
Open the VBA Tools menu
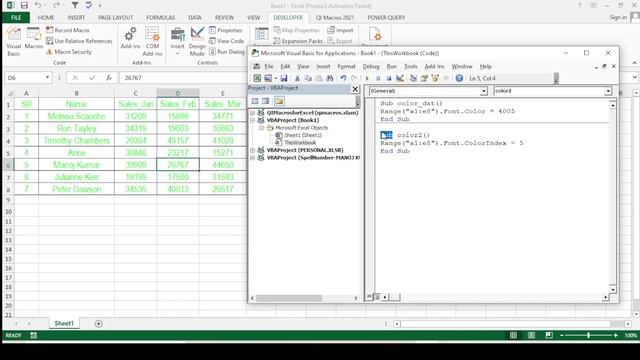click(410, 67)
